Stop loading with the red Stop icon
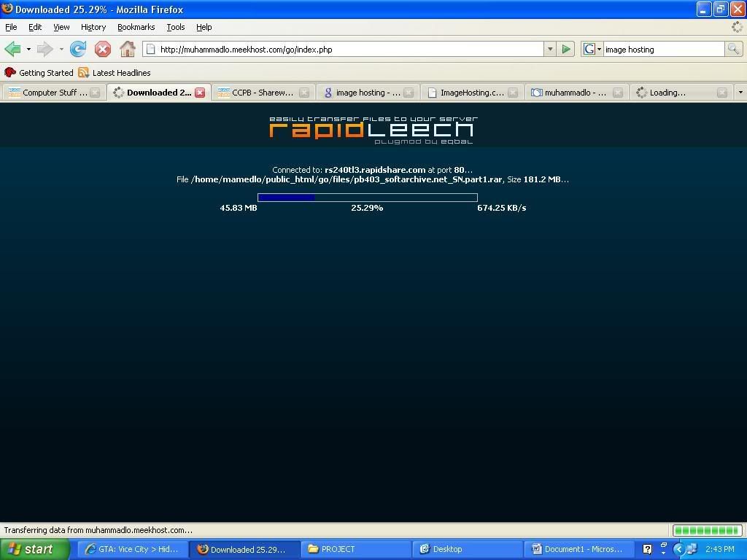The image size is (747, 560). 102,49
